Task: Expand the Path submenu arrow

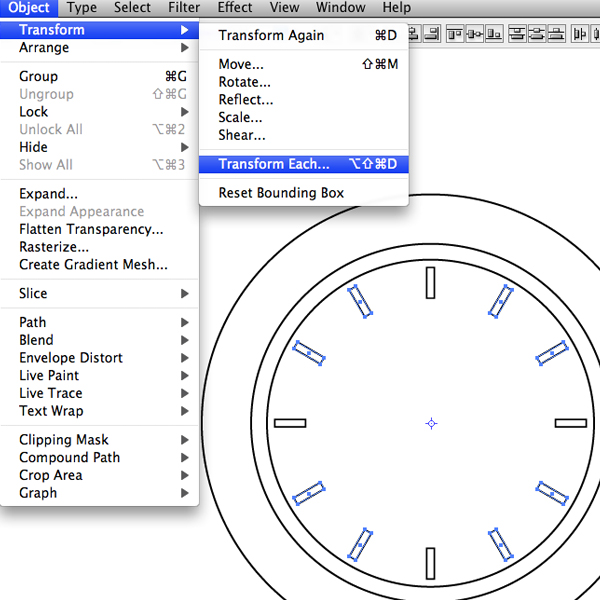Action: [x=185, y=323]
